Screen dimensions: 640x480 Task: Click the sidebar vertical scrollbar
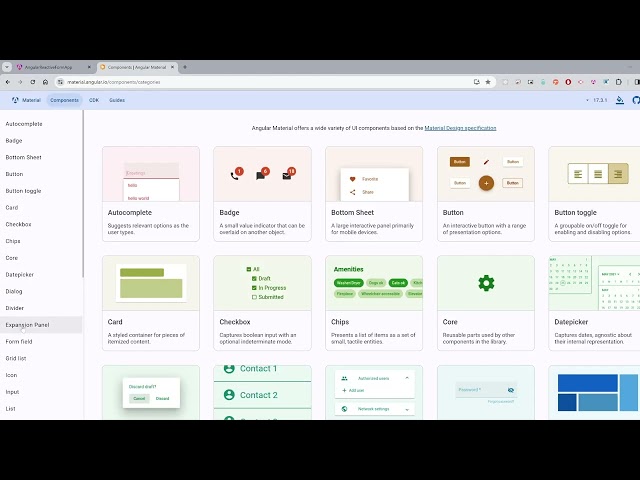click(83, 194)
